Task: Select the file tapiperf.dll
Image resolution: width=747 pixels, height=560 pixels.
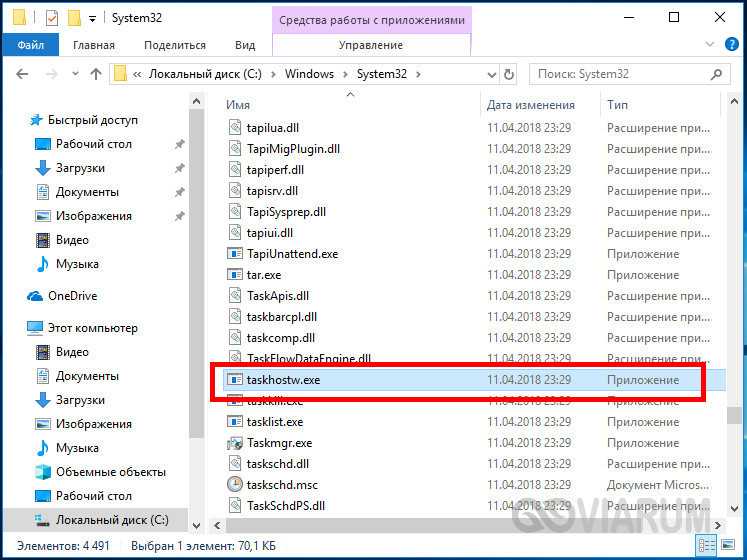Action: pos(275,170)
